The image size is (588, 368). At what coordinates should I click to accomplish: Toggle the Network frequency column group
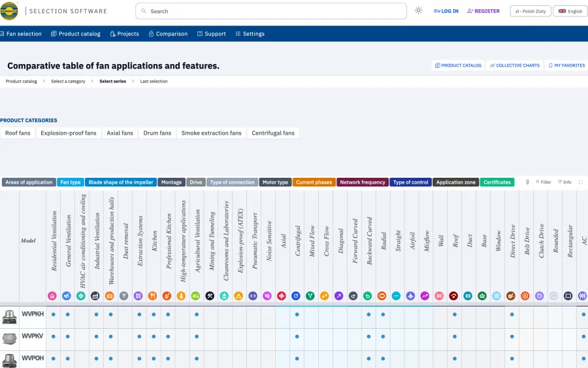click(363, 182)
